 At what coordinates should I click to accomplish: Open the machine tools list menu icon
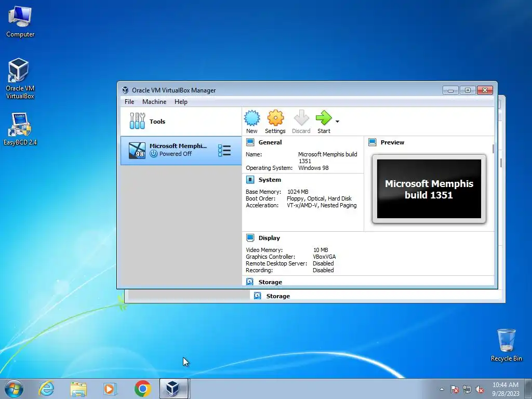point(224,150)
